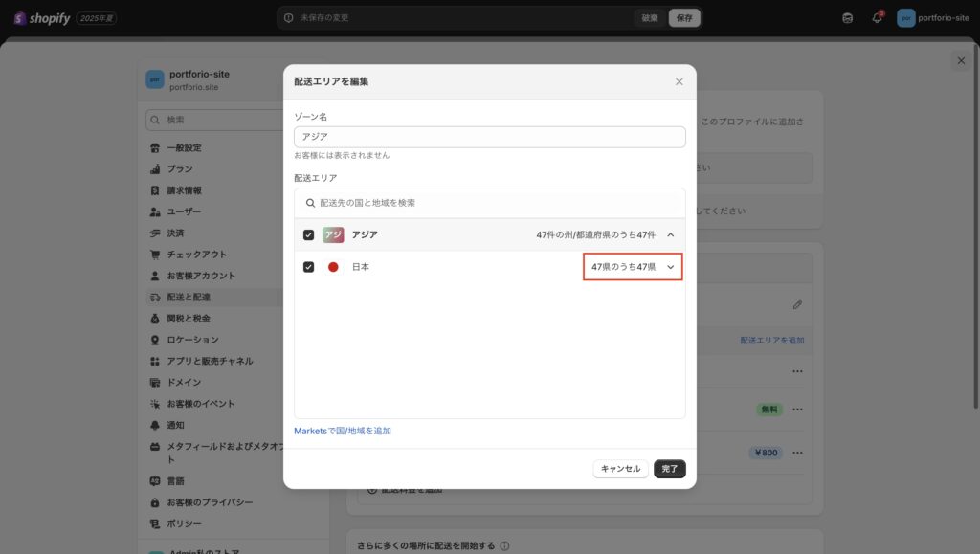Close the settings page with X icon
The image size is (980, 554).
[x=960, y=61]
